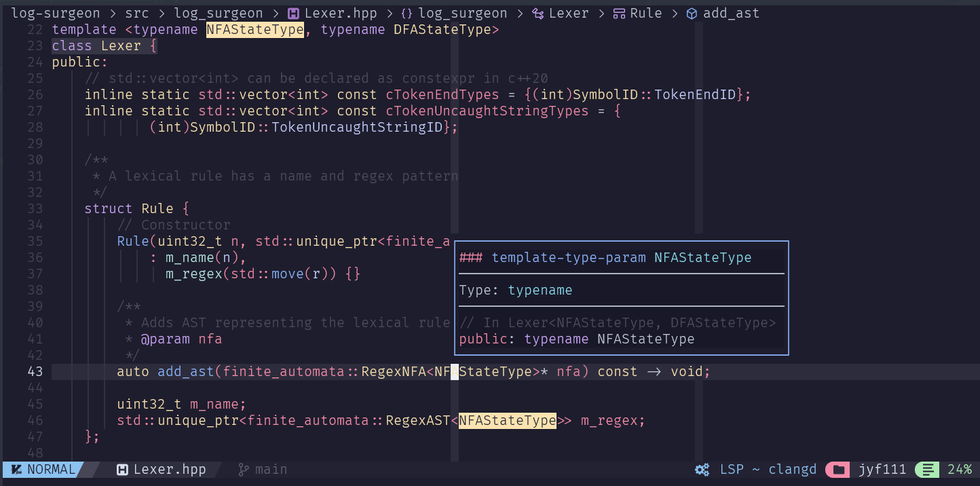Click the pink folder icon before jyf111
The height and width of the screenshot is (486, 980).
(837, 469)
